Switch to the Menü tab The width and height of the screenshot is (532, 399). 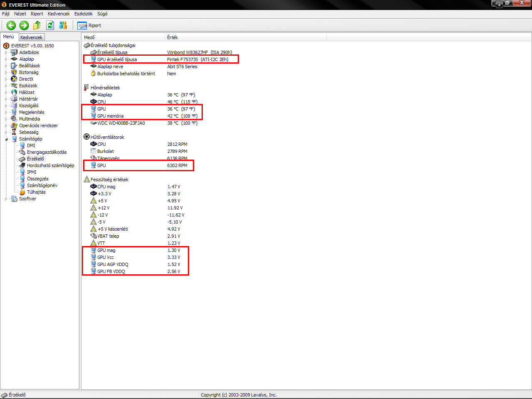click(x=9, y=37)
